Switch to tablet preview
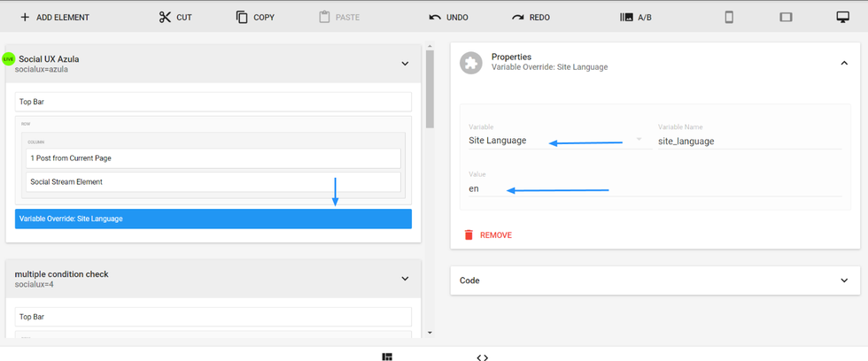This screenshot has height=361, width=868. (786, 18)
